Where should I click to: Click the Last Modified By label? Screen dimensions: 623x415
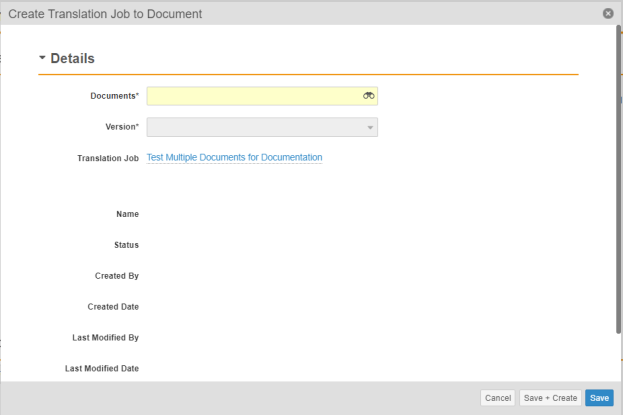(105, 337)
